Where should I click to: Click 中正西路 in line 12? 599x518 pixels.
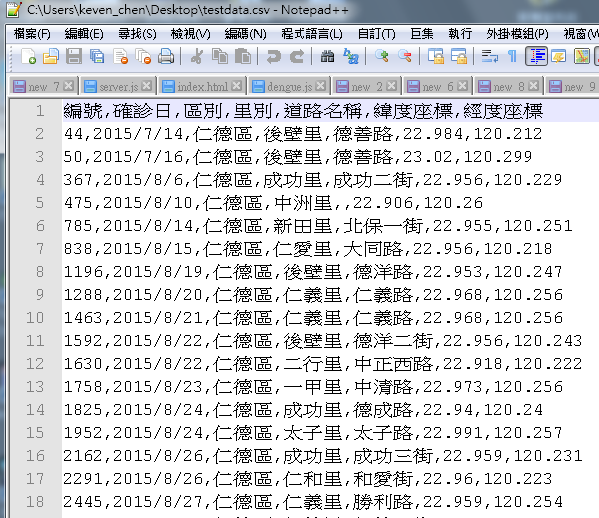(x=393, y=364)
